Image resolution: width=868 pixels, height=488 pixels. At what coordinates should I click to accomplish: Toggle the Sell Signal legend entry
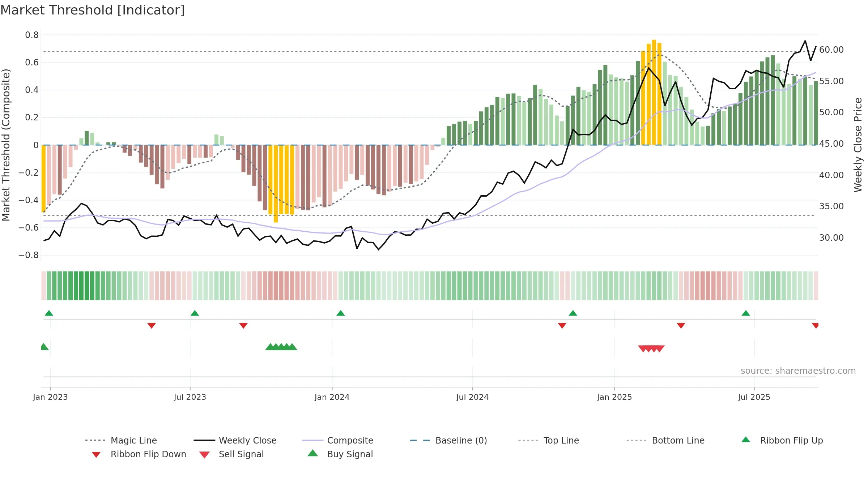231,454
